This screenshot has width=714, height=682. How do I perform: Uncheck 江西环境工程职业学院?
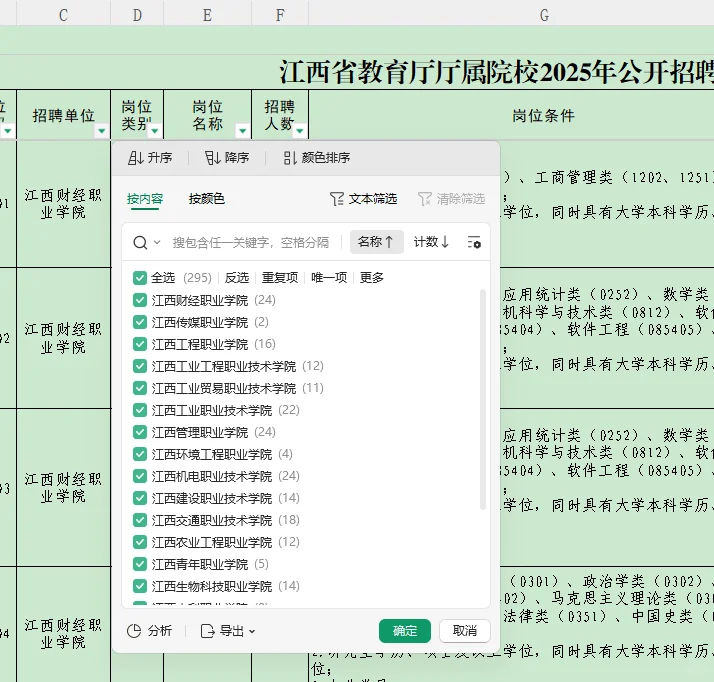140,454
